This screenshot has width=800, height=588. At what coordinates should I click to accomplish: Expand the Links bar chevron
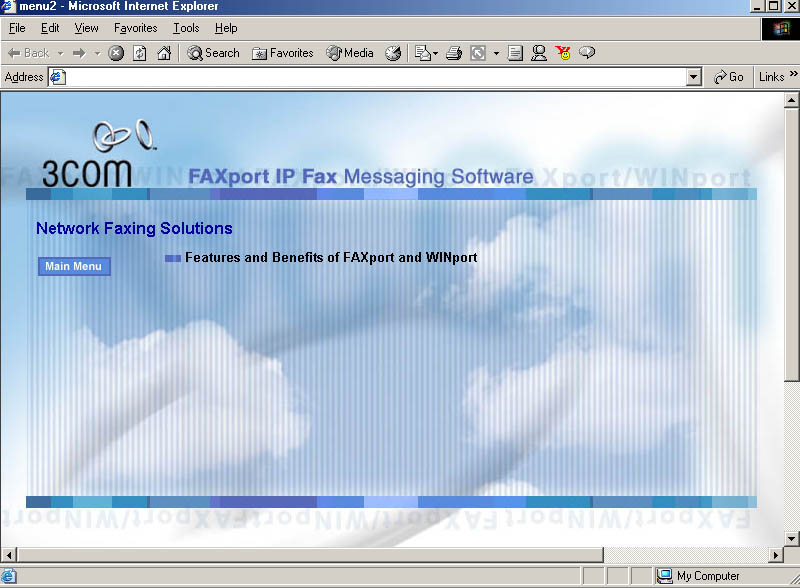point(793,74)
